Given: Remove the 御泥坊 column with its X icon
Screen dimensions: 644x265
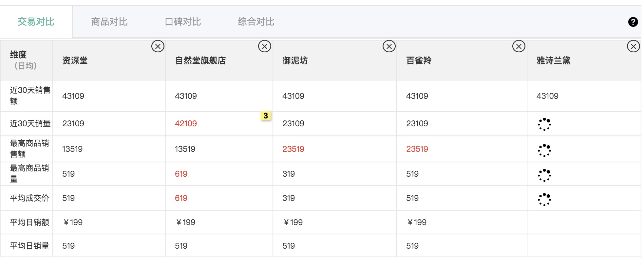Looking at the screenshot, I should click(389, 46).
